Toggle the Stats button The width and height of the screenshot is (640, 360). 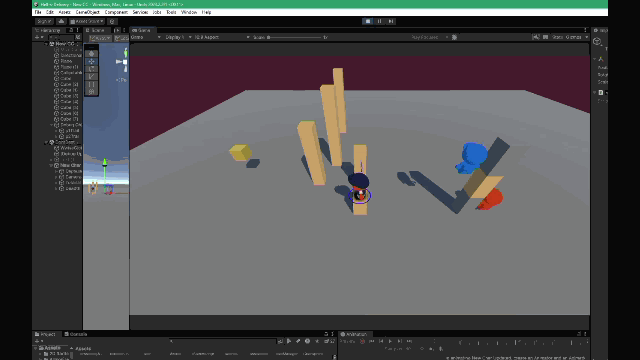(557, 37)
